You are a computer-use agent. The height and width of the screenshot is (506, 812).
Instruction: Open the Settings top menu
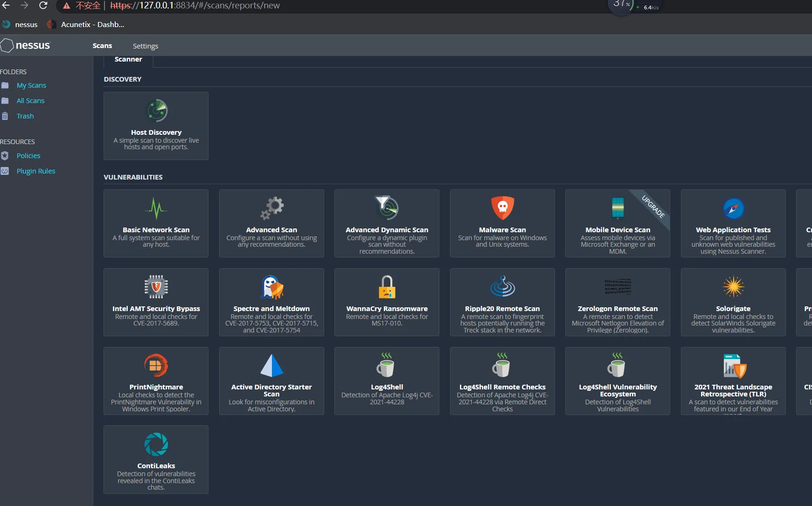(146, 46)
